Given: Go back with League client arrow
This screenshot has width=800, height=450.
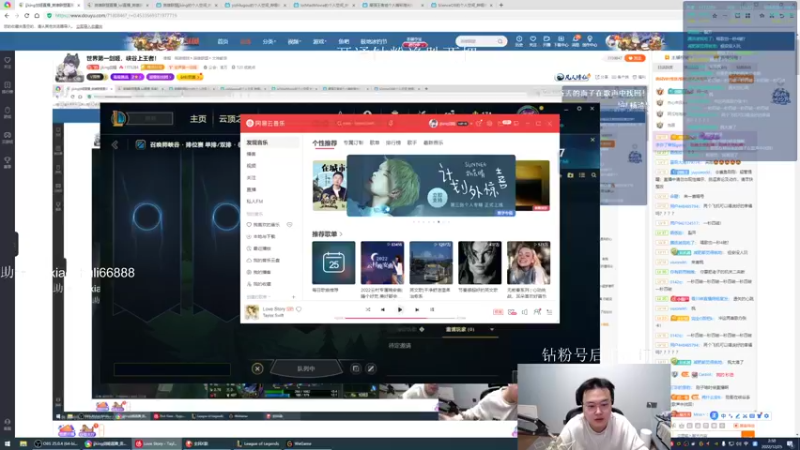Looking at the screenshot, I should pyautogui.click(x=115, y=145).
